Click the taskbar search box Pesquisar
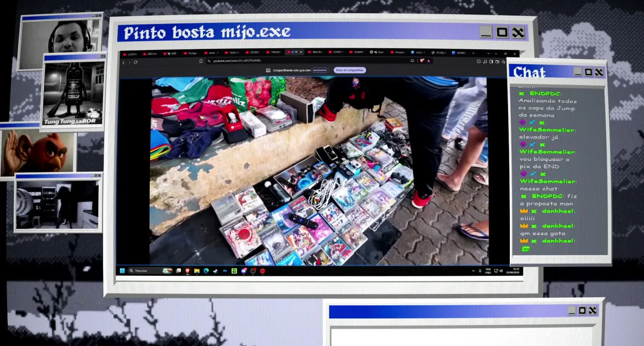Image resolution: width=644 pixels, height=346 pixels. click(x=151, y=271)
